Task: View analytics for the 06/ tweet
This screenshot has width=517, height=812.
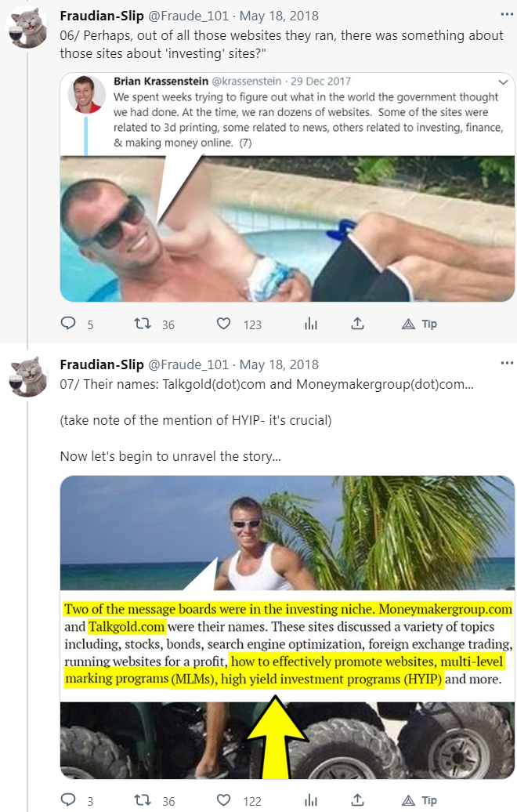Action: tap(311, 324)
